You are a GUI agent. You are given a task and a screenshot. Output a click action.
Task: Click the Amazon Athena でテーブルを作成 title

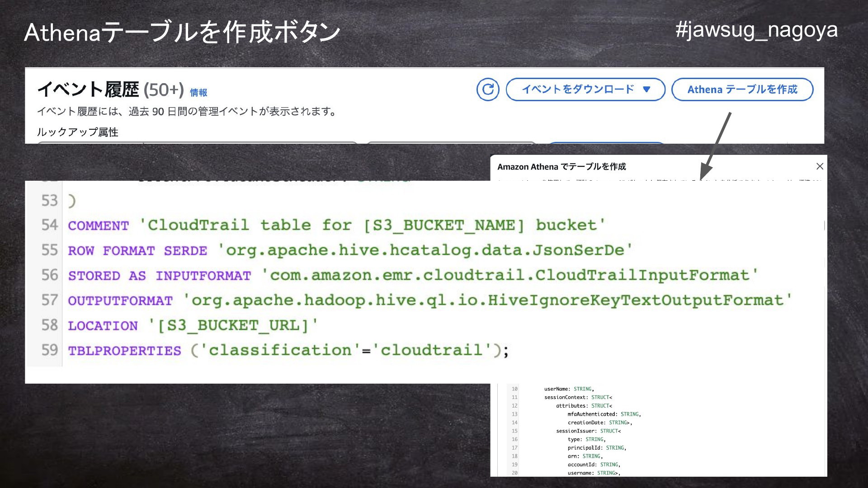click(561, 167)
